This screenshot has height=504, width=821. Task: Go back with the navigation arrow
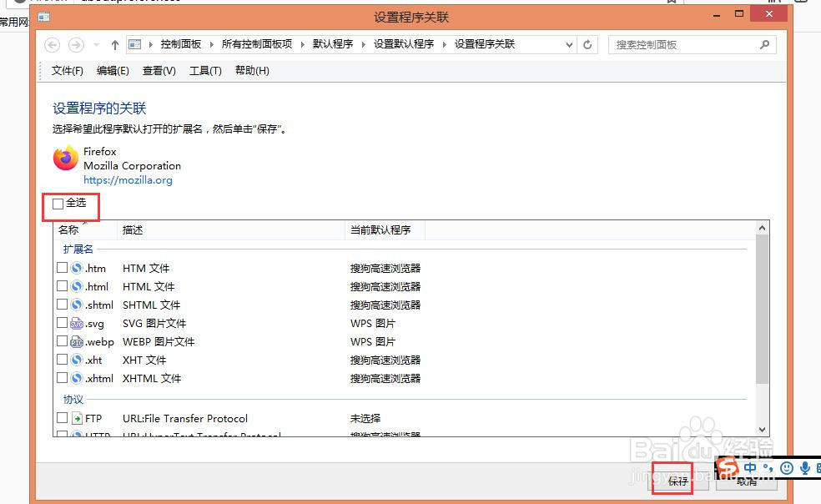click(52, 45)
